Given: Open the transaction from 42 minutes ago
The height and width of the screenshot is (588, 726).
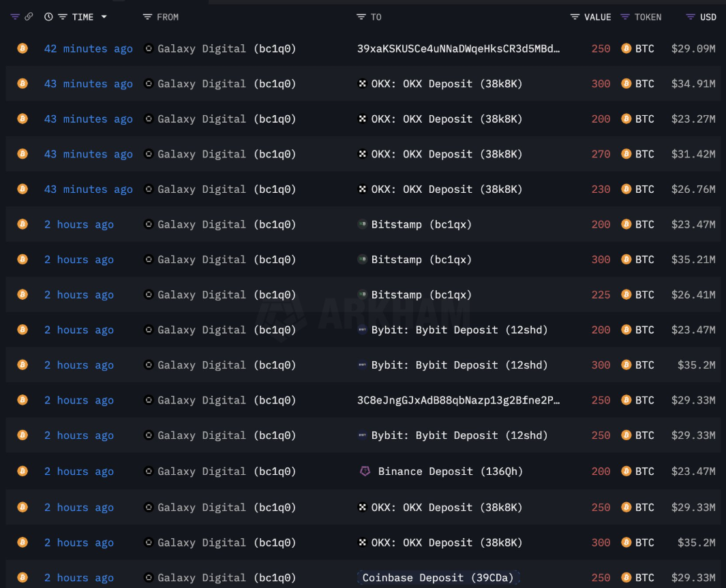Looking at the screenshot, I should tap(88, 48).
